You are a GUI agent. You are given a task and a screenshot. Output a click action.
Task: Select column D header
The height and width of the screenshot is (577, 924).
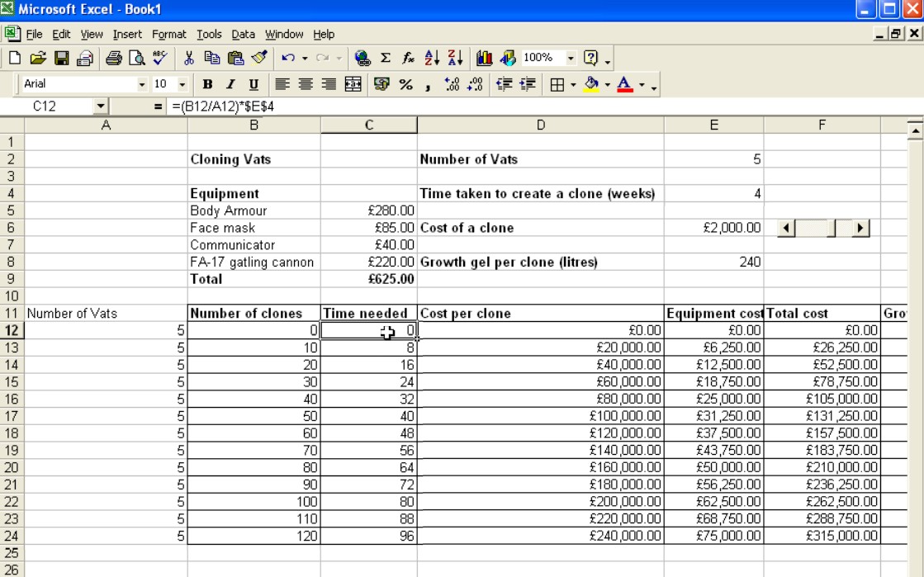(x=540, y=124)
